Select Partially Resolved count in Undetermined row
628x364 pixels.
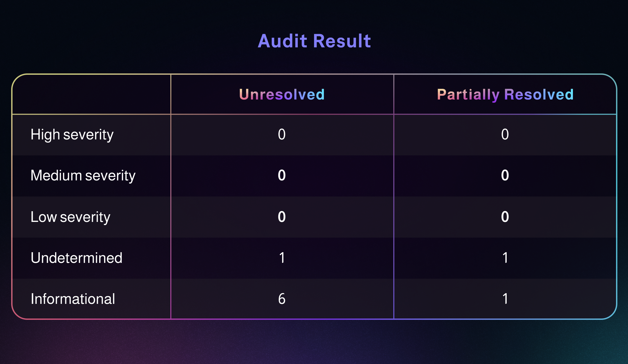tap(505, 258)
